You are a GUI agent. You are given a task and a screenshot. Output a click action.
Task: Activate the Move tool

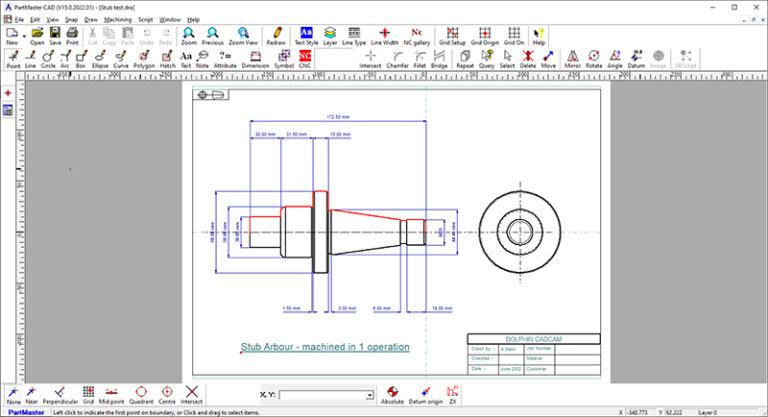pos(548,59)
